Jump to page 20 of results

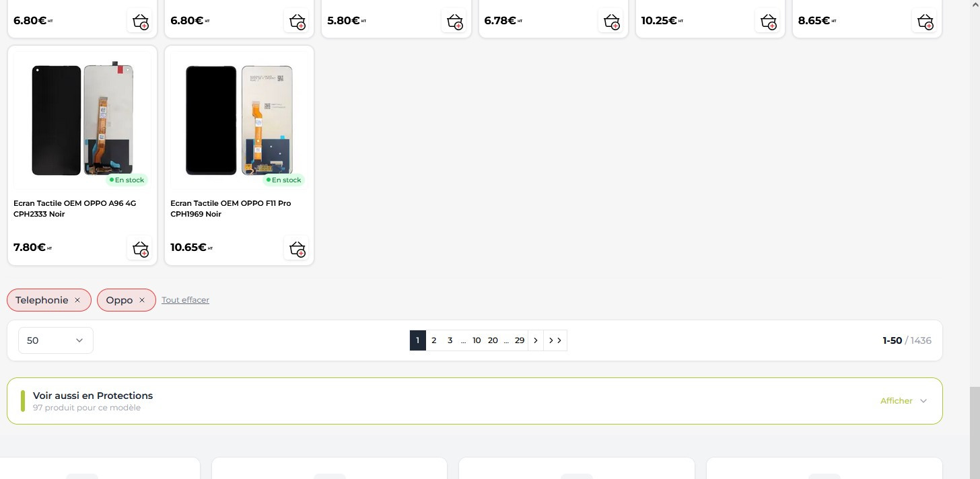(x=493, y=340)
